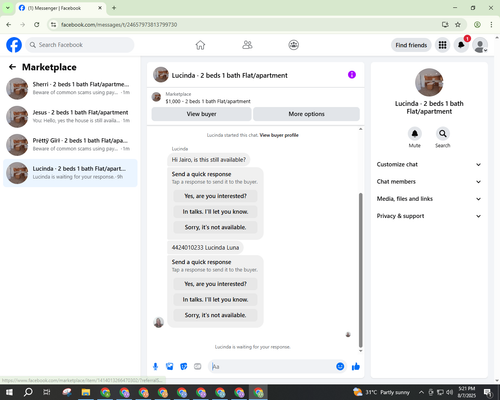500x400 pixels.
Task: Click the Aa message input field
Action: pos(272,367)
